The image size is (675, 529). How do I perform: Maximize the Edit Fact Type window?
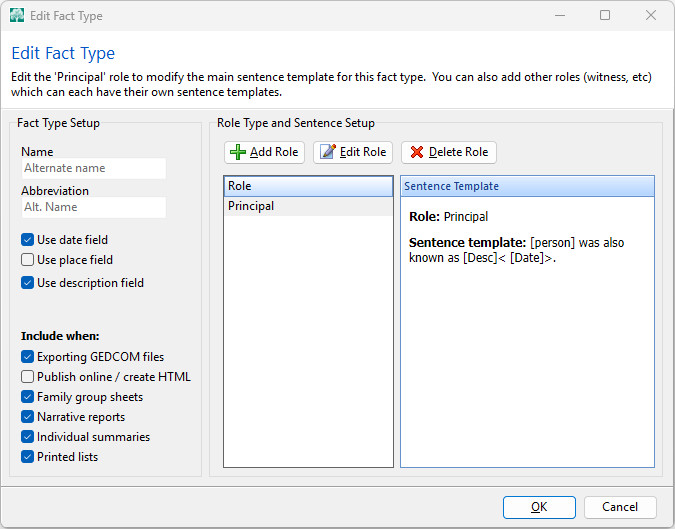[x=605, y=15]
